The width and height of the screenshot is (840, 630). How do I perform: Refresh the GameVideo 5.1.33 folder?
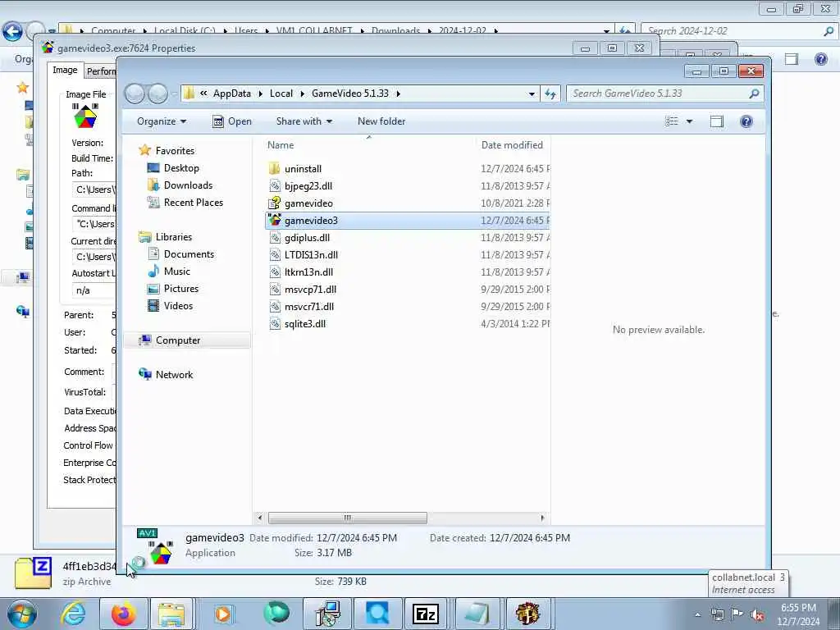coord(550,94)
